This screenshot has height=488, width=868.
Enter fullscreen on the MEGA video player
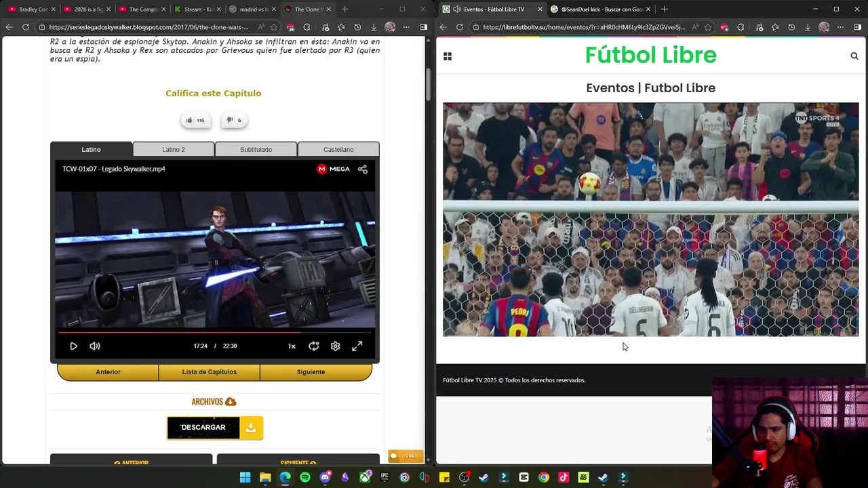[357, 346]
